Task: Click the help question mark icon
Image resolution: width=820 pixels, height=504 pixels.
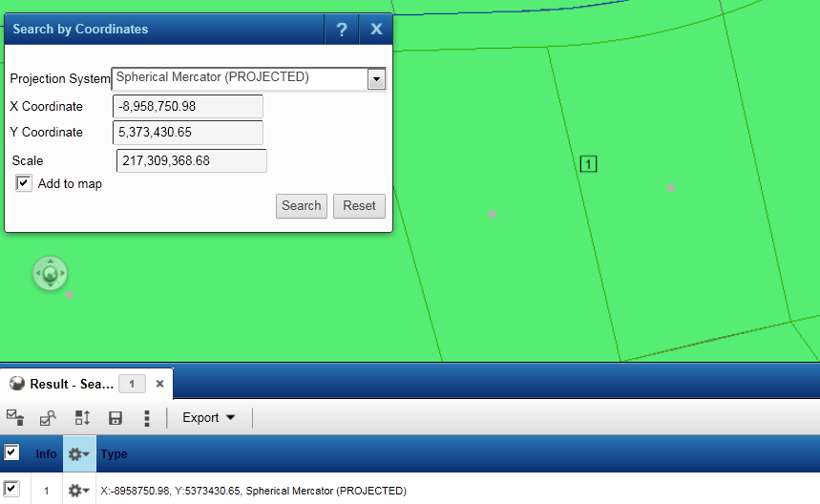Action: click(342, 30)
